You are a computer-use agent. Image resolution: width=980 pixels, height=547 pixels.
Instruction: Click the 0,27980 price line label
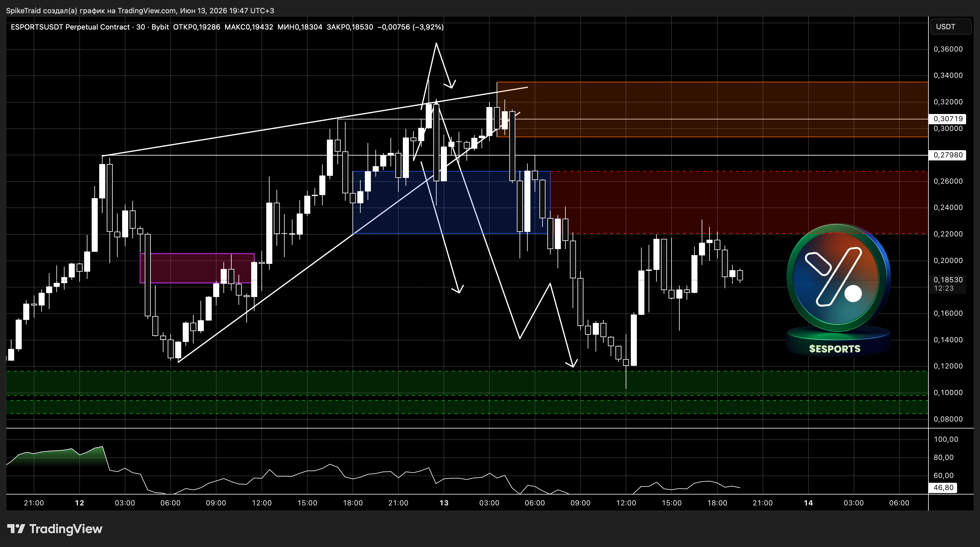(x=948, y=155)
